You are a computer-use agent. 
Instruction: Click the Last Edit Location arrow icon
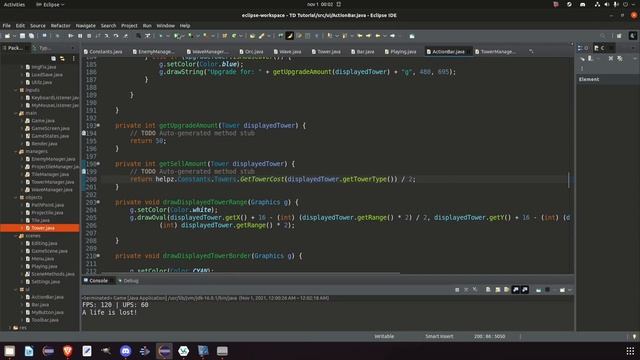pyautogui.click(x=360, y=36)
